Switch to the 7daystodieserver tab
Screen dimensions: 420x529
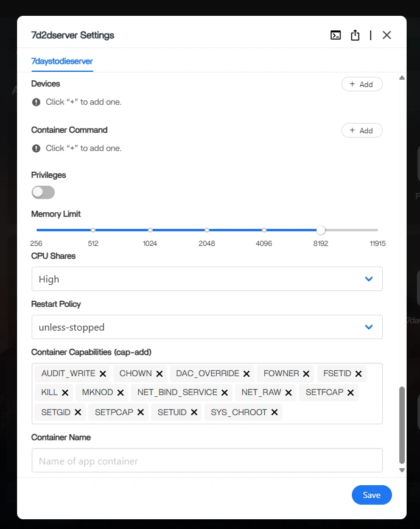pyautogui.click(x=62, y=61)
